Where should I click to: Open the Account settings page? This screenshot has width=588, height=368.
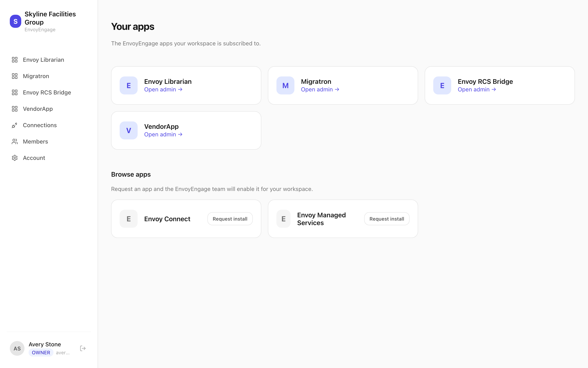49,158
